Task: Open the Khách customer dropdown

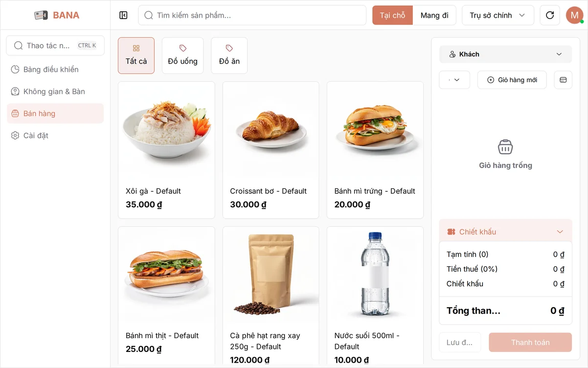Action: (505, 54)
